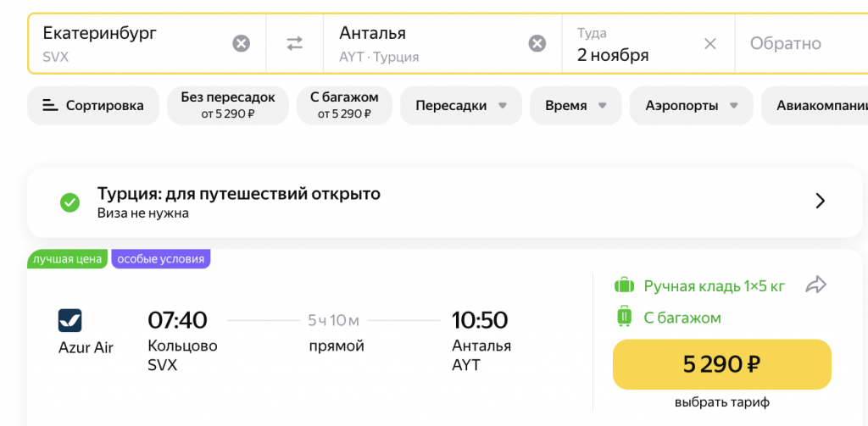
Task: Toggle the Без пересадок filter
Action: point(228,106)
